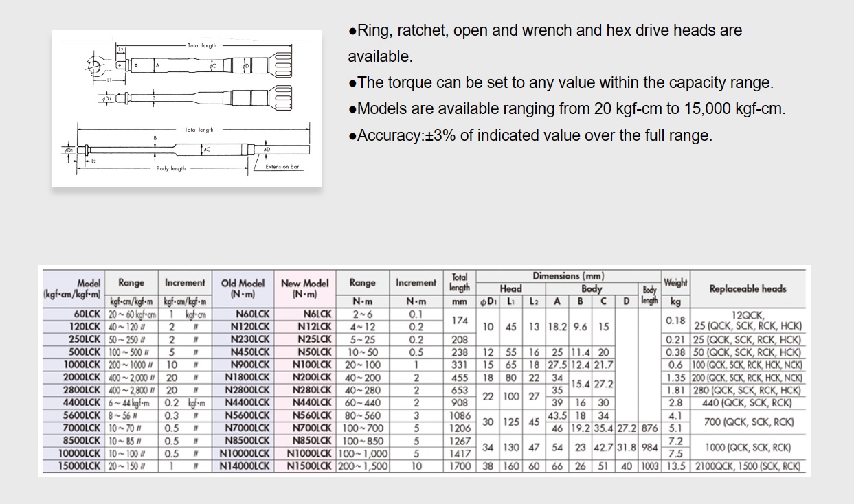Viewport: 854px width, 504px height.
Task: Click the "Weight" column header
Action: coord(675,282)
